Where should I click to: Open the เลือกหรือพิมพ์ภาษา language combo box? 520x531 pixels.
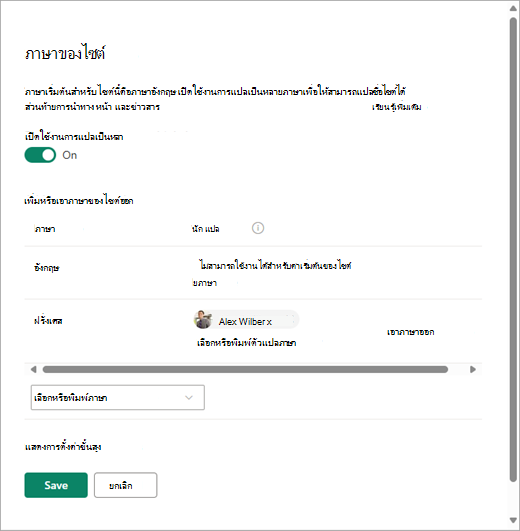[118, 398]
